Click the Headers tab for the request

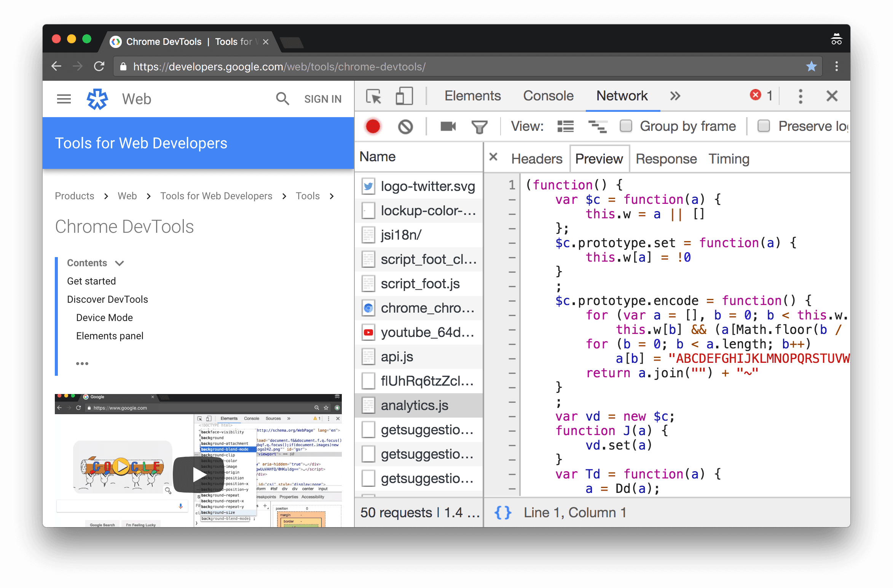pos(537,158)
